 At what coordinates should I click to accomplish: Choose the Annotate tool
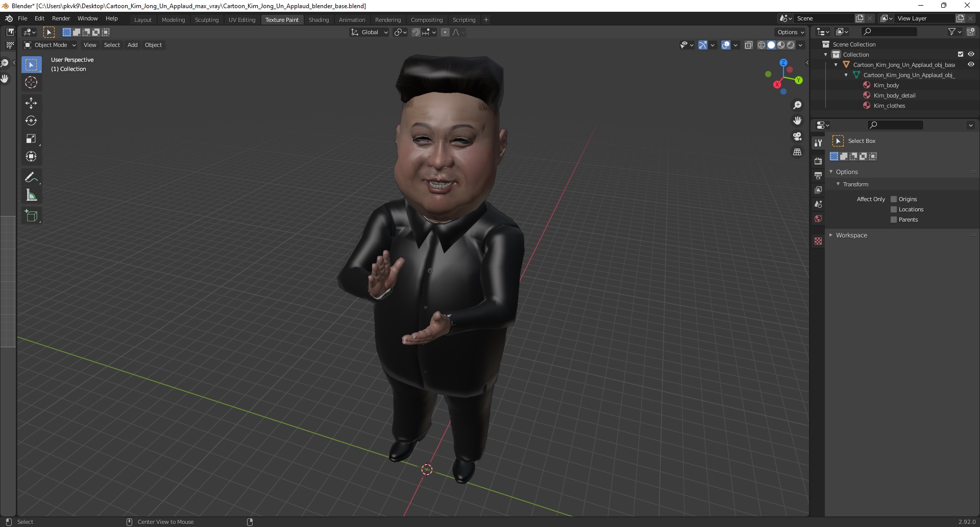click(x=31, y=177)
